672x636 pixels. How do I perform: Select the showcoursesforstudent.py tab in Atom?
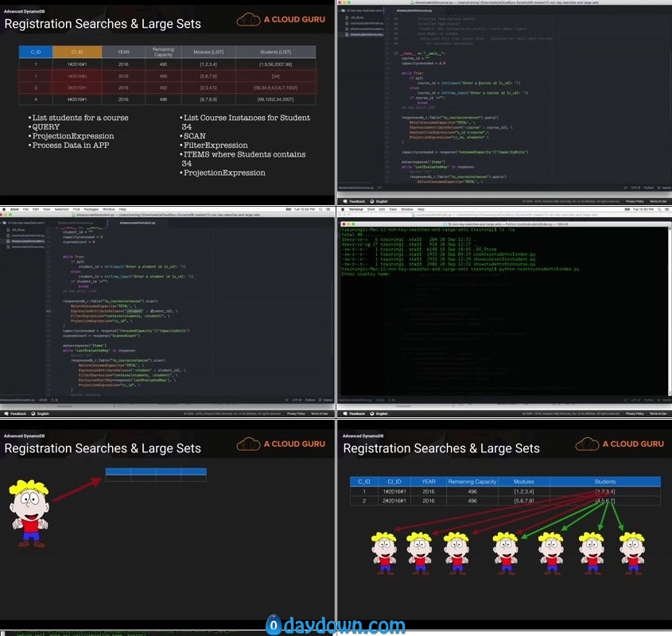point(138,223)
